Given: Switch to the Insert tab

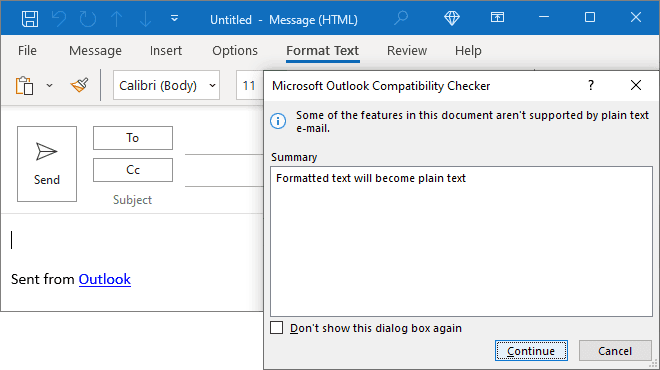Looking at the screenshot, I should (x=166, y=51).
